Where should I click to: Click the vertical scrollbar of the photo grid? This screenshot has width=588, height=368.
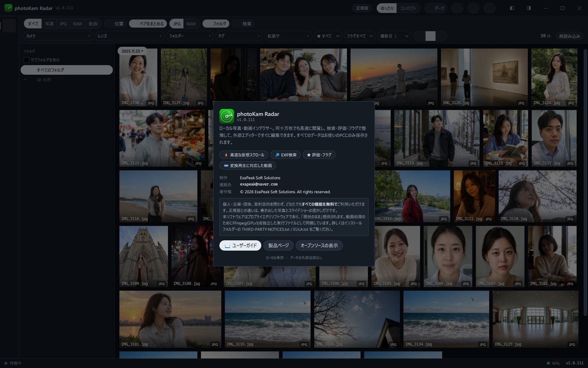click(x=585, y=182)
